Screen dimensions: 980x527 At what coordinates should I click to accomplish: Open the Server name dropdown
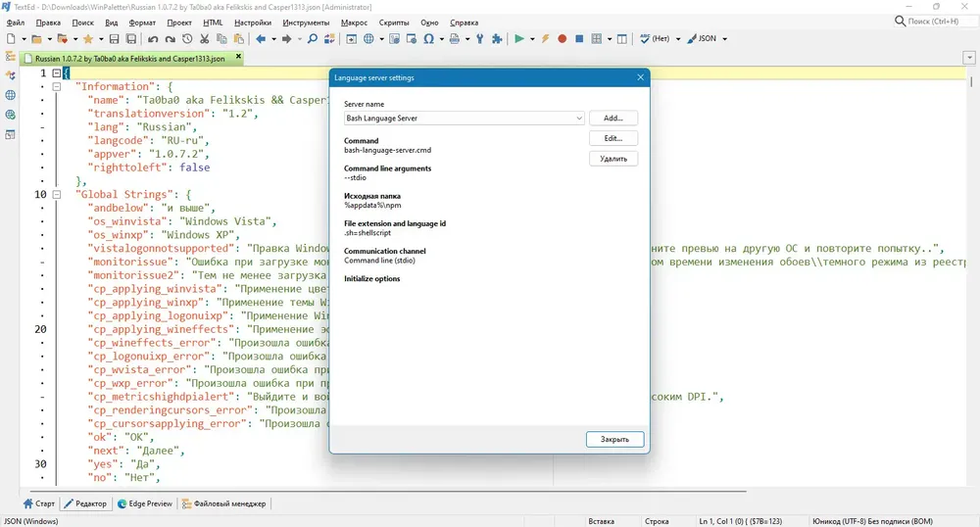[x=465, y=118]
